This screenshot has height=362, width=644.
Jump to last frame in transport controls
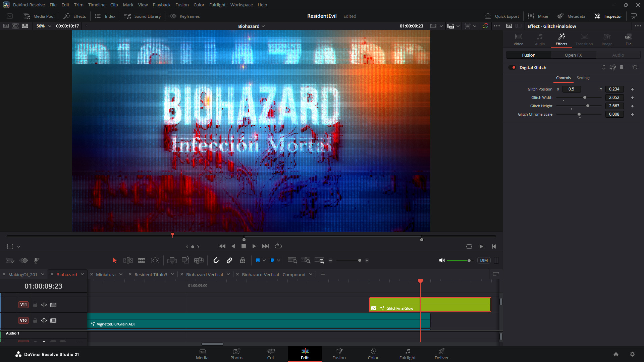(x=265, y=246)
